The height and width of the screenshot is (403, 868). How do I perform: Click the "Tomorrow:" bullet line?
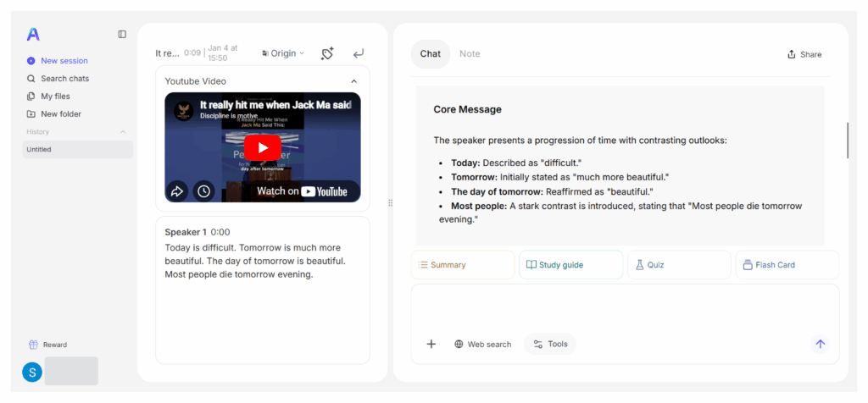pyautogui.click(x=560, y=178)
